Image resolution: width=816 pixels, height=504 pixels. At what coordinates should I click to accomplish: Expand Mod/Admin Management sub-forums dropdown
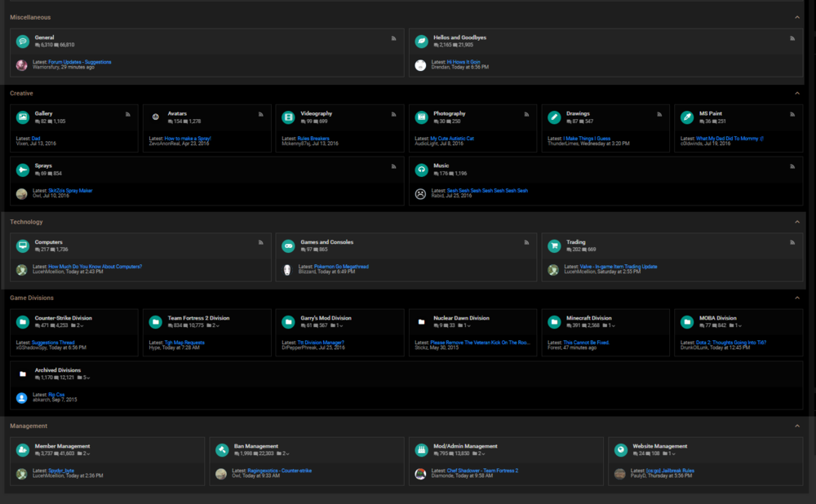478,453
